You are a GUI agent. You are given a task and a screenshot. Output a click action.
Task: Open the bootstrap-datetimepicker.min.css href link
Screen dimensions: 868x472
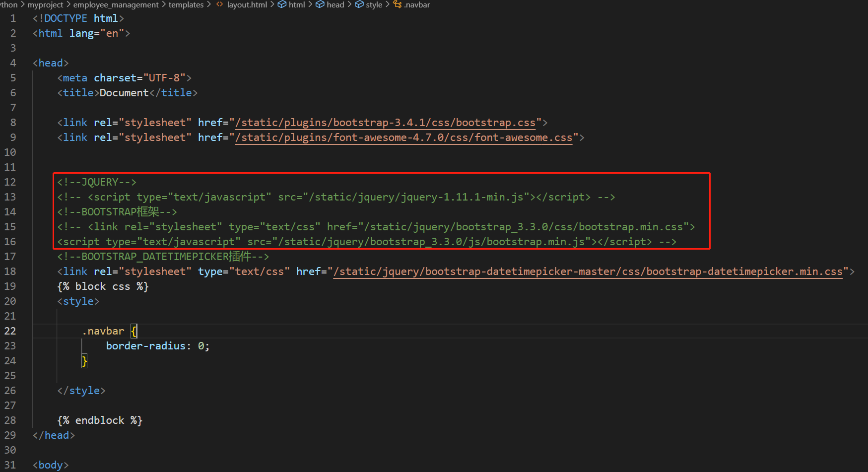(588, 271)
